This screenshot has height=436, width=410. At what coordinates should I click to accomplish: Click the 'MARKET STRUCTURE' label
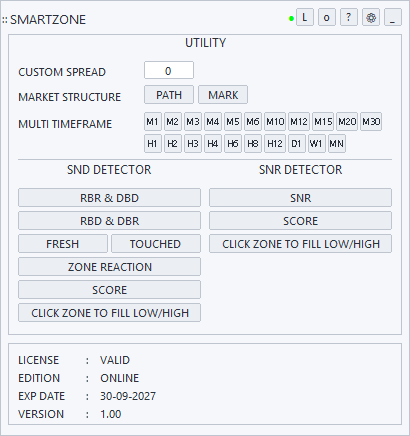pyautogui.click(x=69, y=97)
